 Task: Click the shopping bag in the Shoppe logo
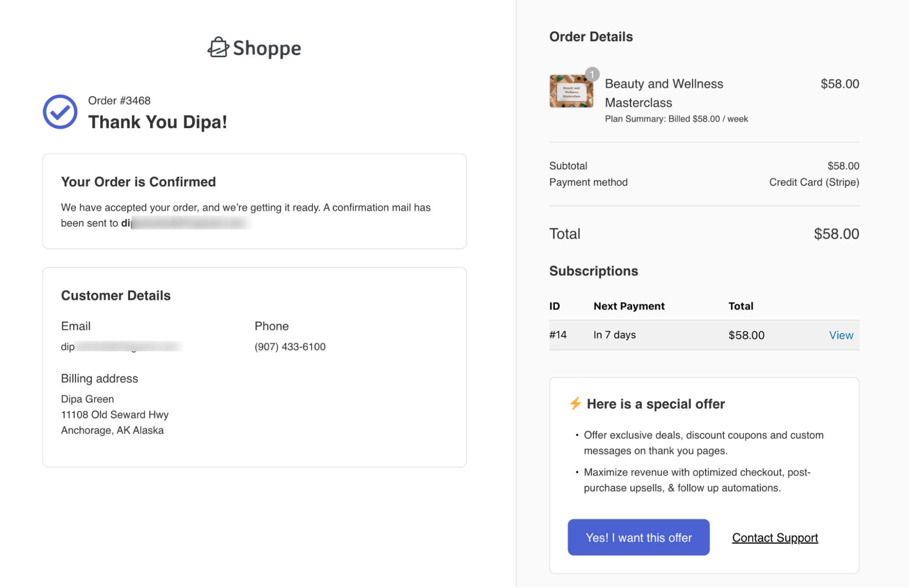tap(219, 49)
